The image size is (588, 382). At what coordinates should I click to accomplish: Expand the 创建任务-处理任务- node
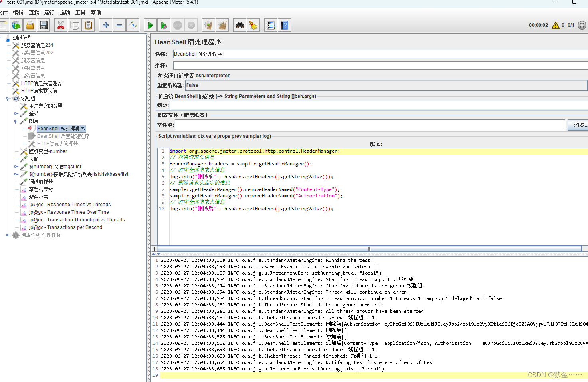7,235
